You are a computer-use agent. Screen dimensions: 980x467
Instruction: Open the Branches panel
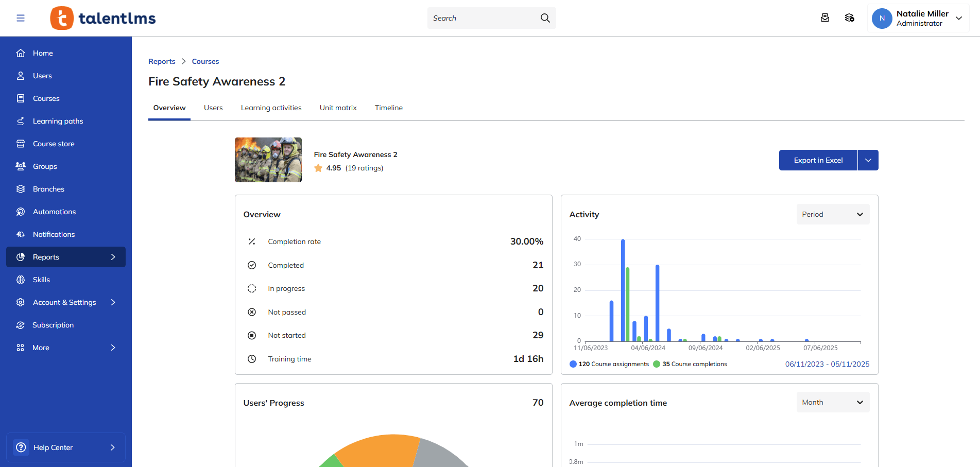pos(48,189)
